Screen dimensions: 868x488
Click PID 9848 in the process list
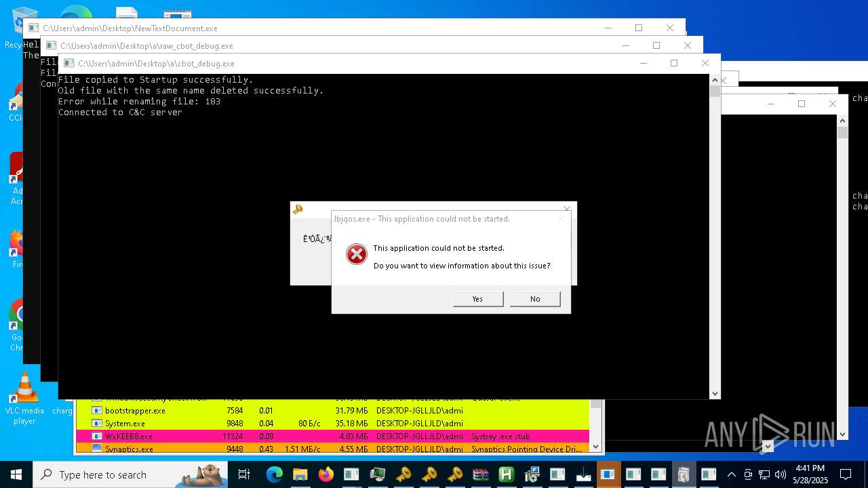[234, 424]
